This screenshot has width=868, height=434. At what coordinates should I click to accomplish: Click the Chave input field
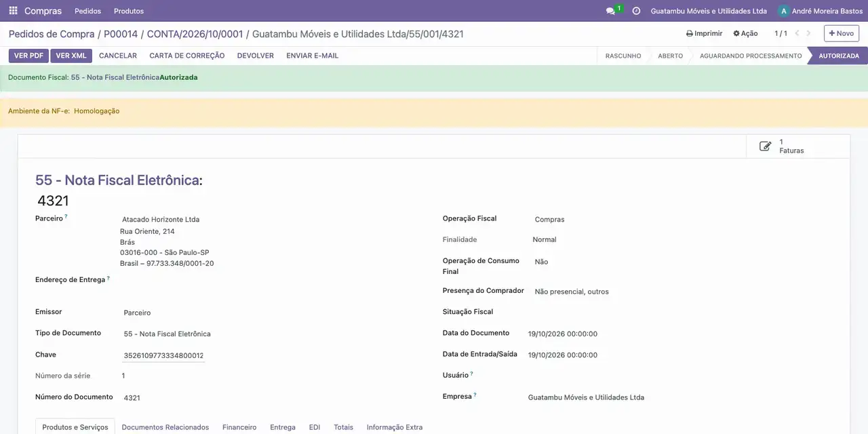coord(163,355)
